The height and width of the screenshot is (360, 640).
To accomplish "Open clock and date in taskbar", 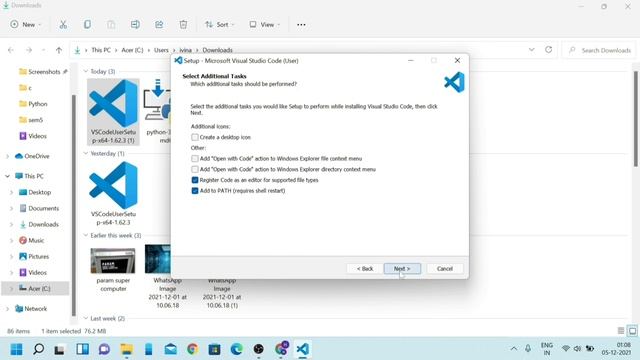I will coord(616,349).
